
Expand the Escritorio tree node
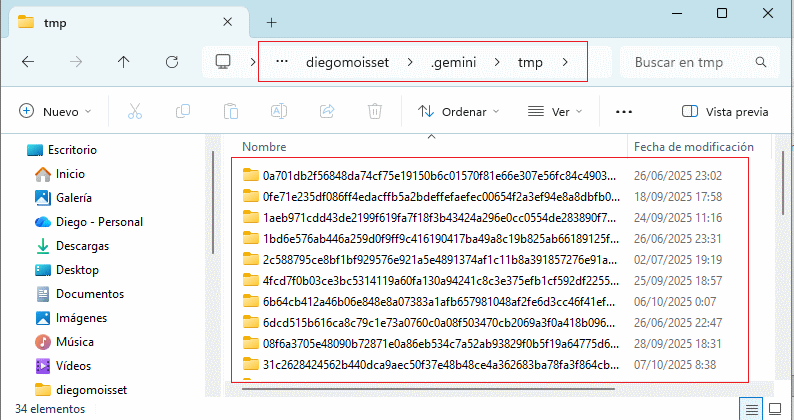point(13,149)
